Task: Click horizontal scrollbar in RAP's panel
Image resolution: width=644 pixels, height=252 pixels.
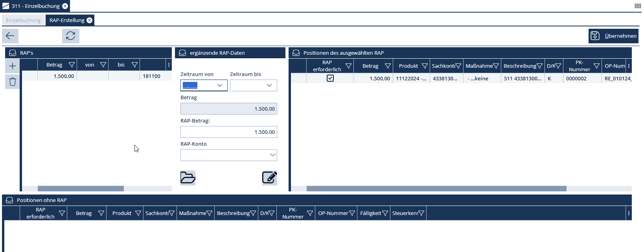Action: 81,189
